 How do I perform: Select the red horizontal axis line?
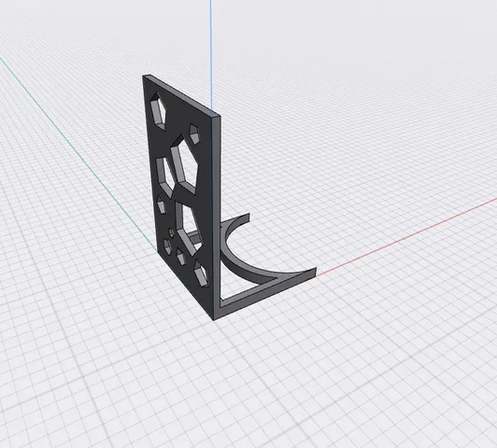coord(405,236)
